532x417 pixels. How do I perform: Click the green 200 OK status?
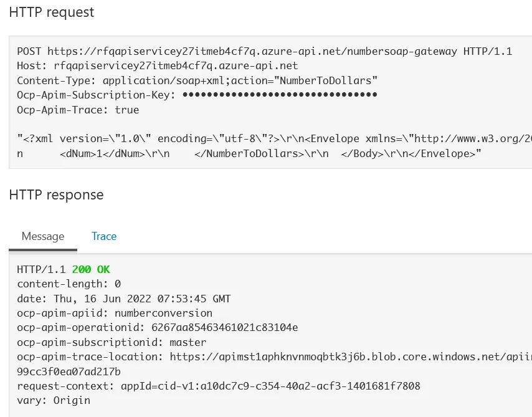pos(91,269)
